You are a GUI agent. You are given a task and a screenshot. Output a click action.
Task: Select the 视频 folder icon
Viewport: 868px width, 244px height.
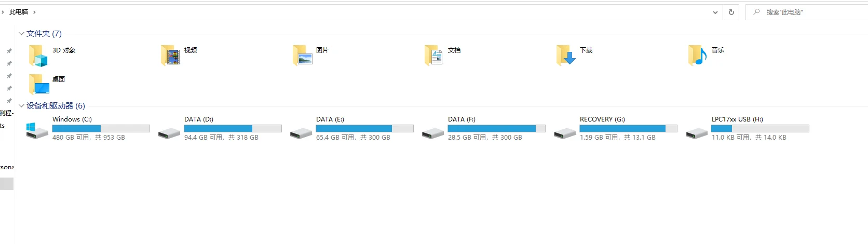pos(170,55)
